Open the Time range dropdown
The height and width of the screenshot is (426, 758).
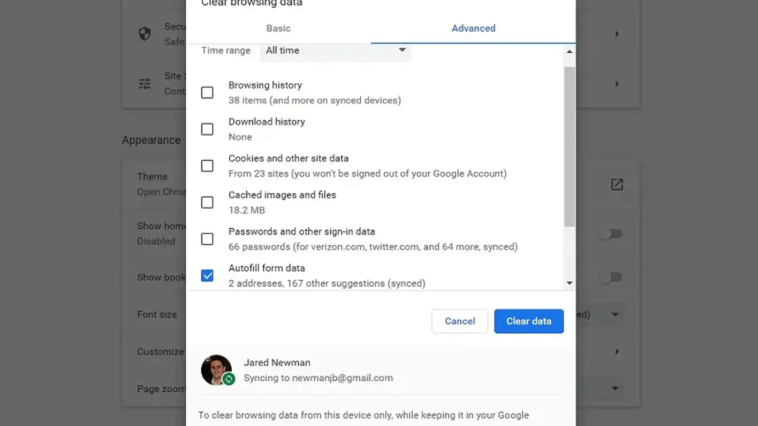click(x=335, y=51)
